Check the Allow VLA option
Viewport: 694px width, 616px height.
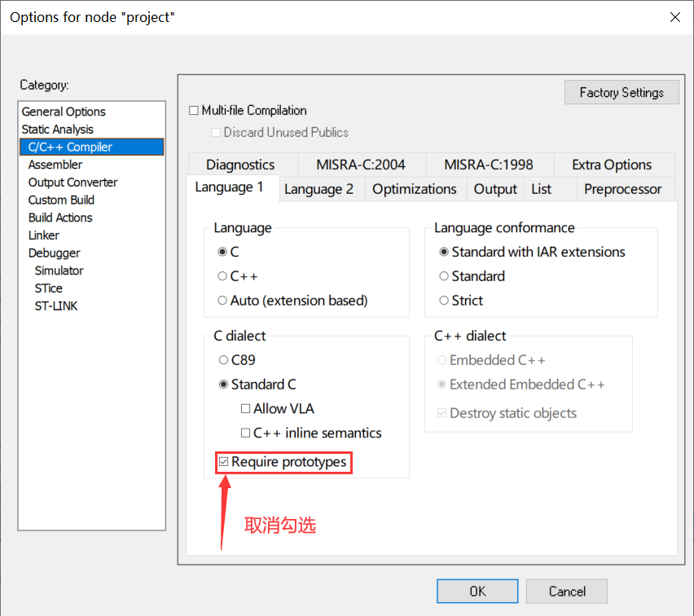coord(245,408)
